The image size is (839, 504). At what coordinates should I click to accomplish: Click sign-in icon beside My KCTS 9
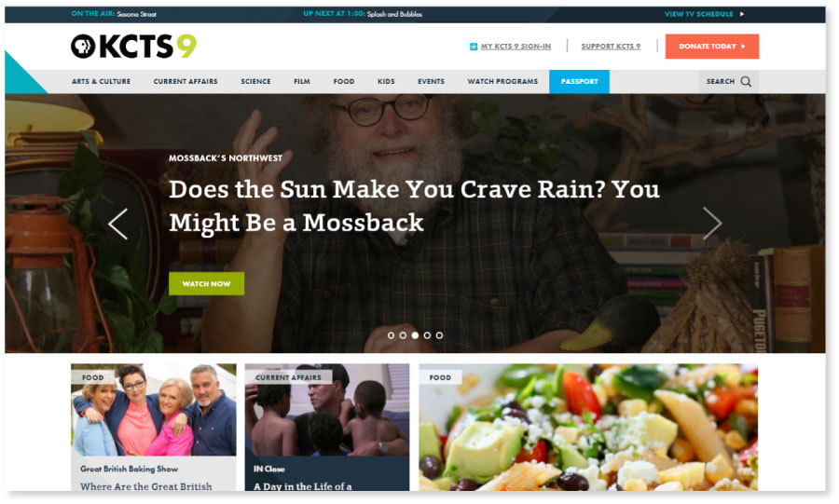tap(473, 47)
